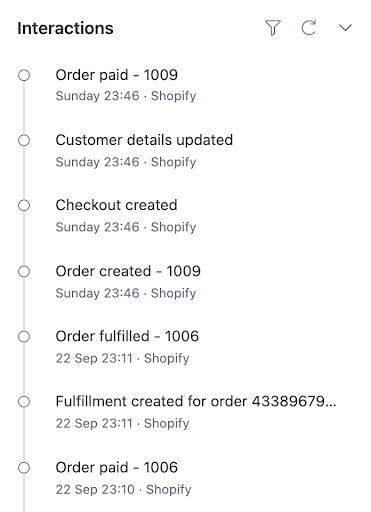
Task: Collapse the Interactions panel chevron
Action: (345, 28)
